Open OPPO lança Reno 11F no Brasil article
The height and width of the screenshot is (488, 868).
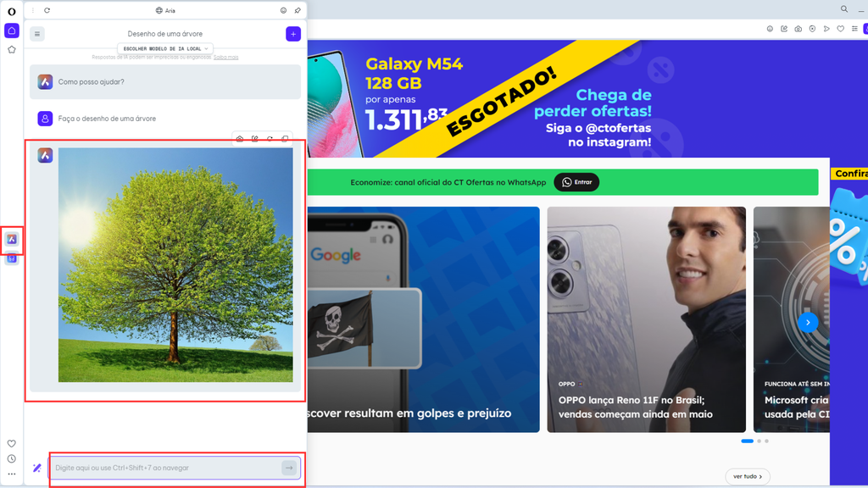(647, 319)
